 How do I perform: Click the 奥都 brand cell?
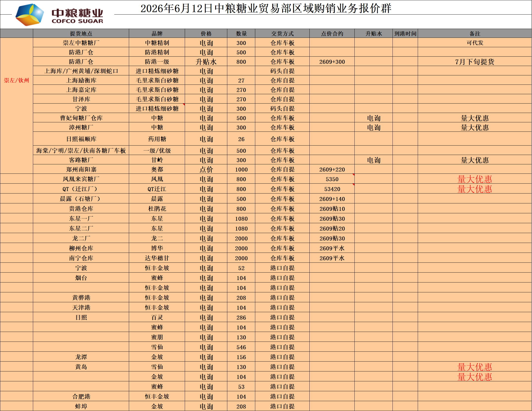pos(157,170)
